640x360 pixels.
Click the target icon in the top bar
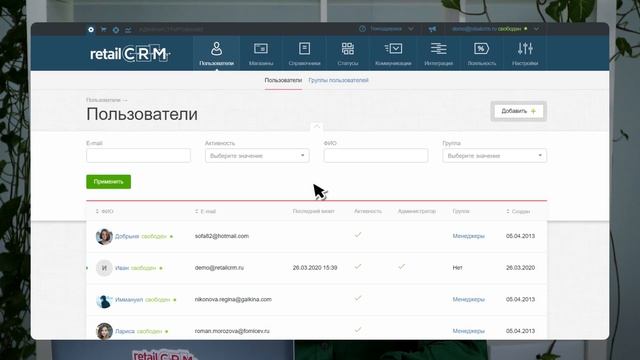click(x=116, y=29)
